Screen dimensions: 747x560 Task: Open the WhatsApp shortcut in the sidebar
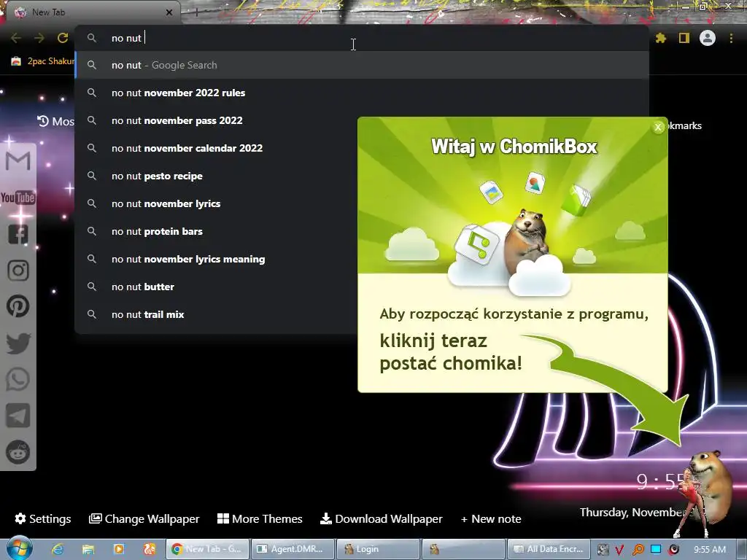pos(18,379)
